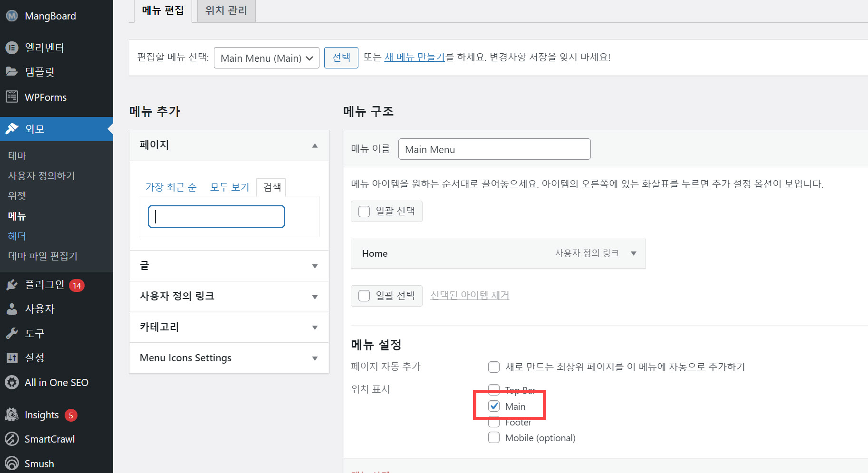Open 플러그인 showing 14 updates
This screenshot has width=868, height=473.
click(x=44, y=285)
